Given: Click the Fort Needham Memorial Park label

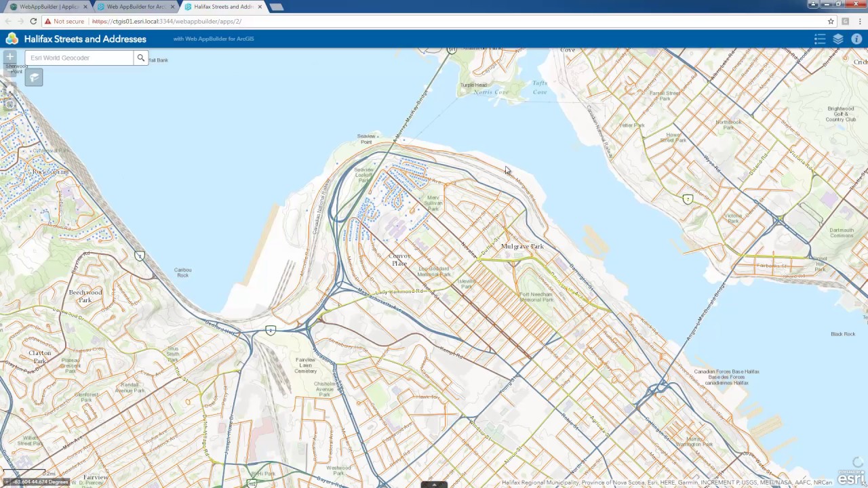Looking at the screenshot, I should [x=536, y=297].
